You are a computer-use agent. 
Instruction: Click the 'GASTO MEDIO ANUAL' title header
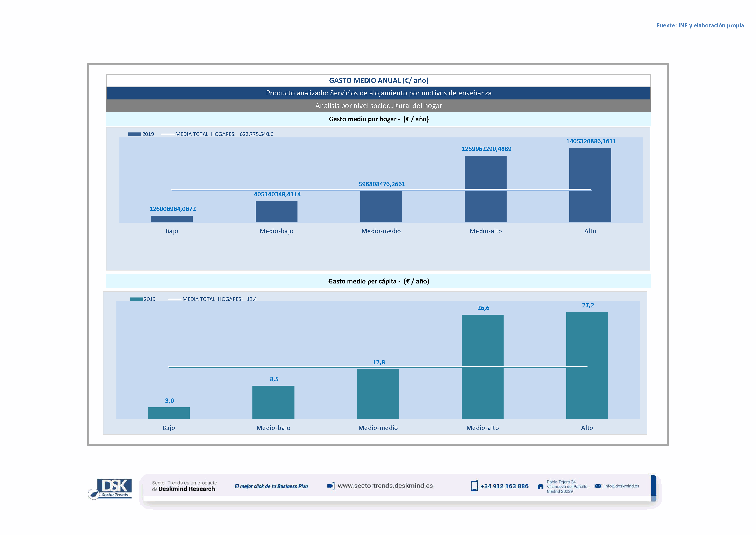coord(378,80)
